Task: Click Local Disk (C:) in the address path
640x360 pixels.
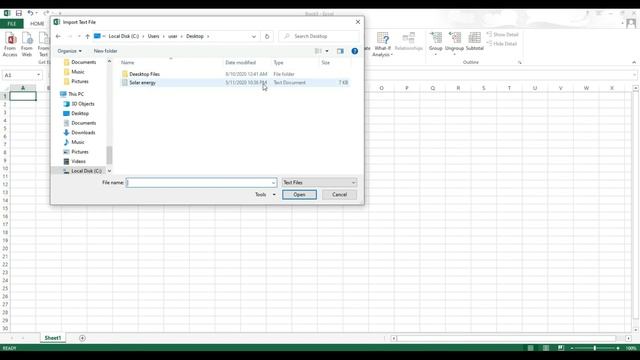Action: coord(124,36)
